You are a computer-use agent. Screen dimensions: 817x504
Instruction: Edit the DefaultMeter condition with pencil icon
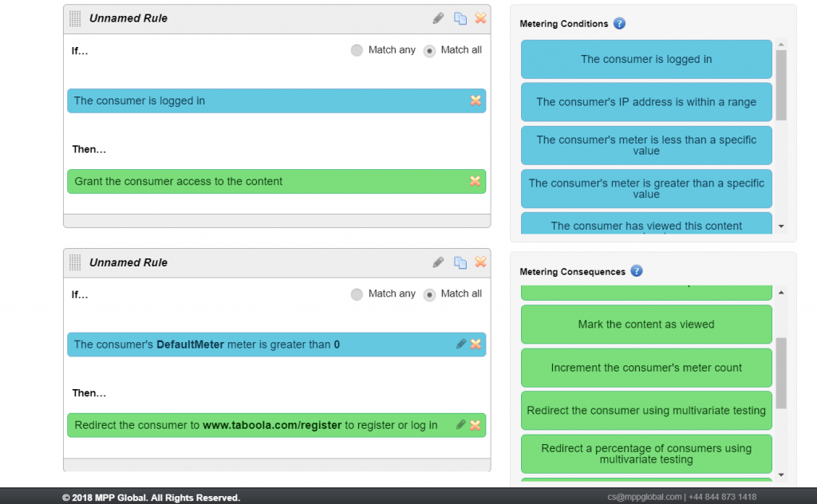[x=460, y=345]
